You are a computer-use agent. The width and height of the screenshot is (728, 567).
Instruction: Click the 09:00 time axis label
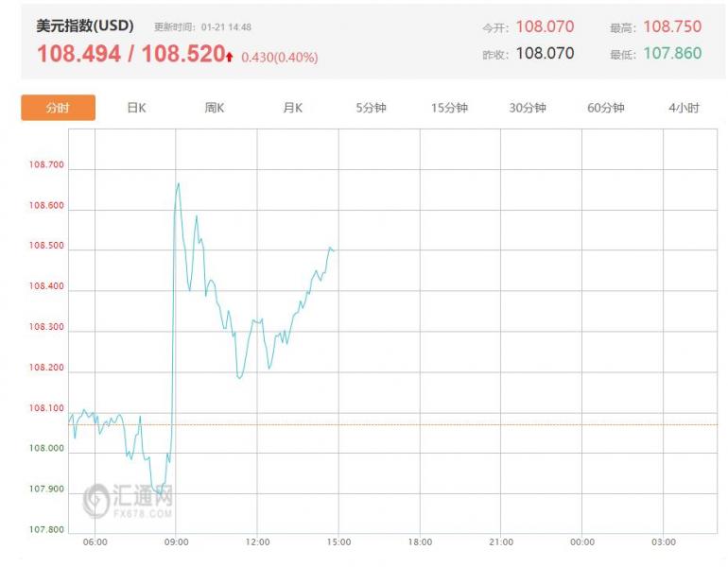(177, 541)
